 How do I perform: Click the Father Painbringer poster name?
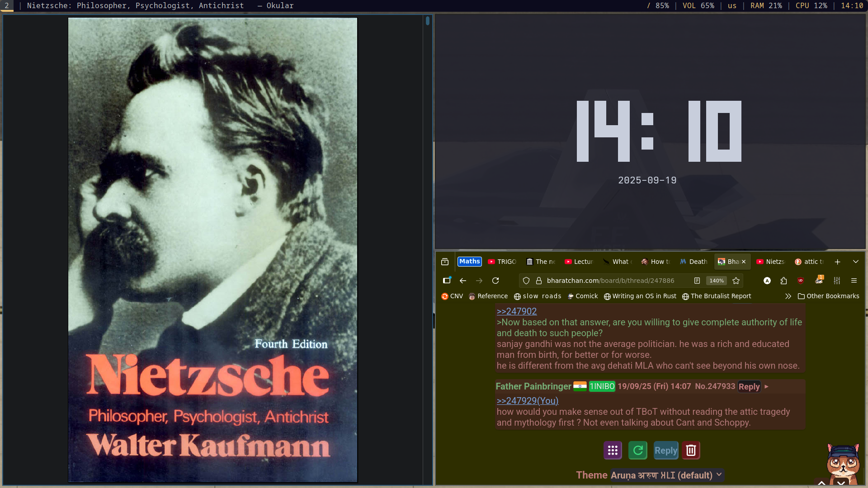pyautogui.click(x=533, y=386)
